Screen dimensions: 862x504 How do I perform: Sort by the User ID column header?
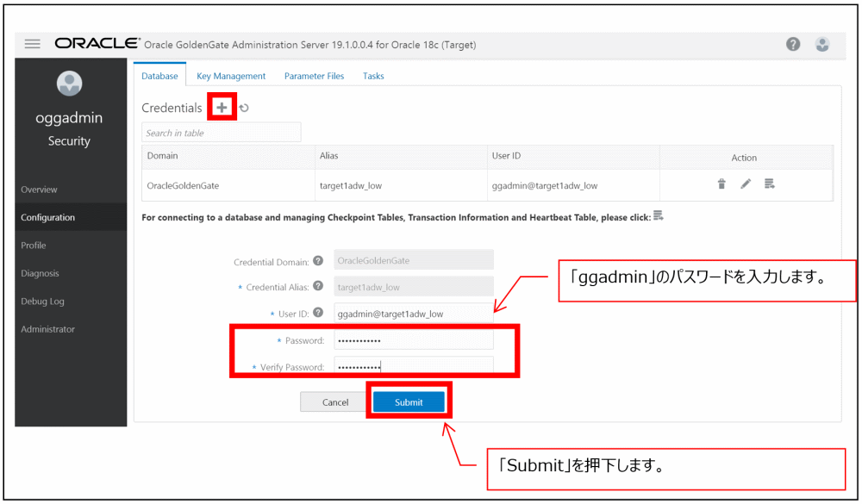(573, 156)
